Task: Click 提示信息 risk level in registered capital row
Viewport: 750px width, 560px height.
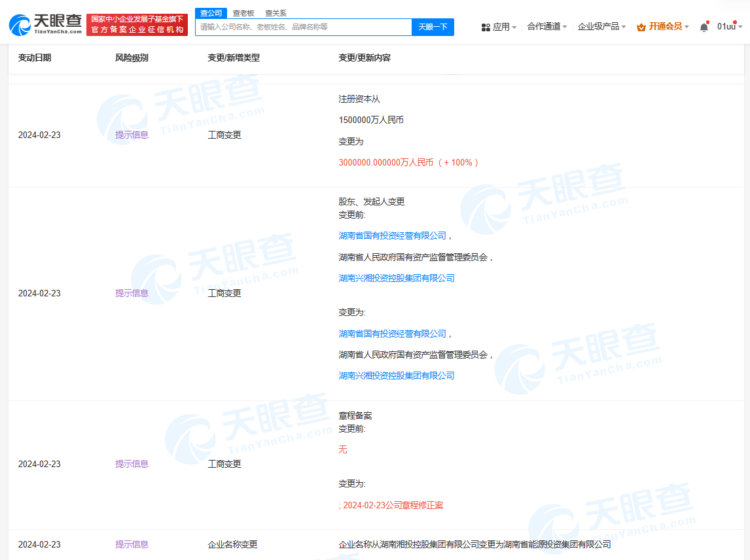Action: pyautogui.click(x=132, y=135)
